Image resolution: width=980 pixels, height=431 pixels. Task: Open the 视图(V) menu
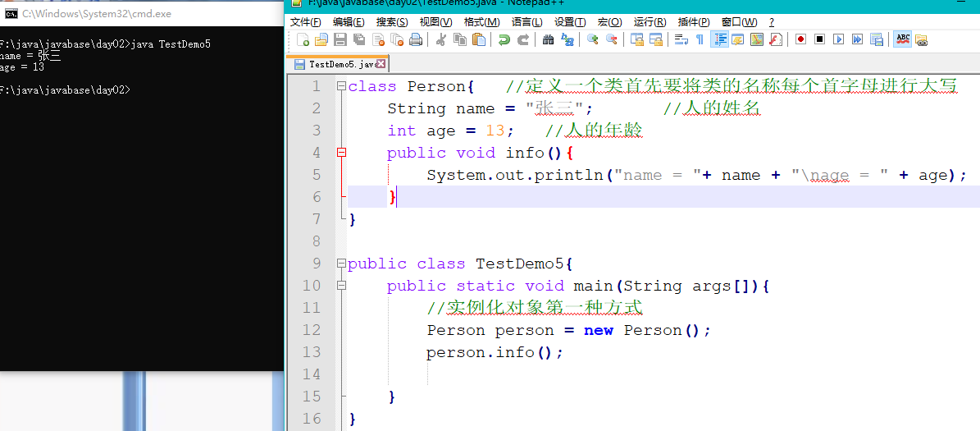(x=435, y=22)
